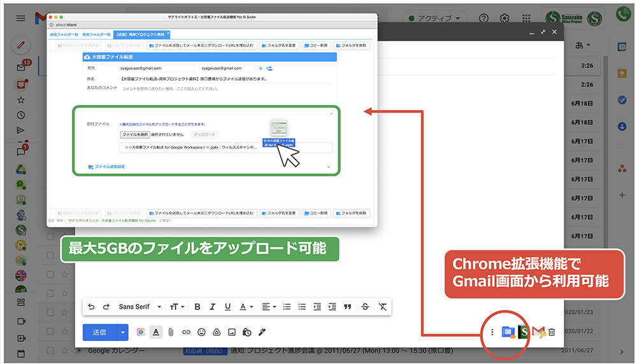Expand ファイル送信設定 section chevron

[x=329, y=167]
